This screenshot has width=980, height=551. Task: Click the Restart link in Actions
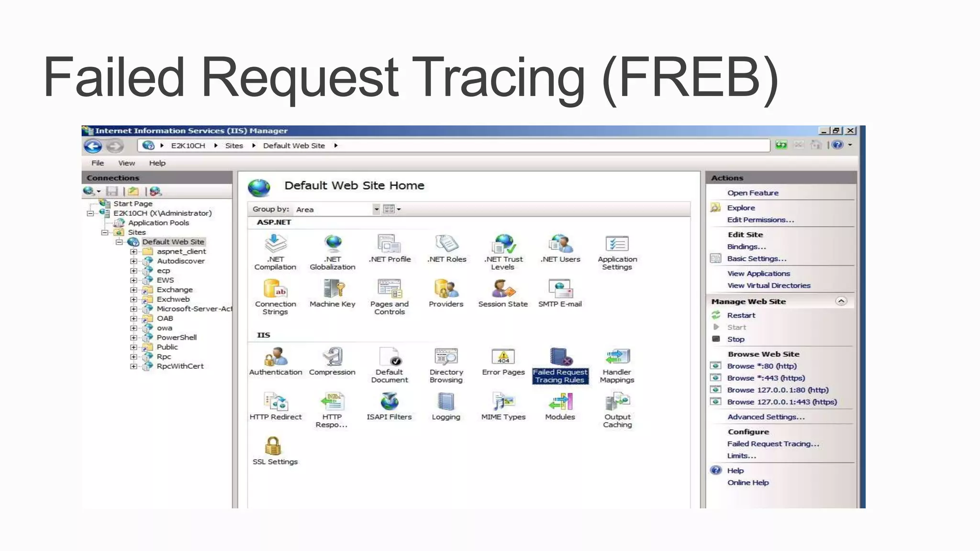(741, 315)
